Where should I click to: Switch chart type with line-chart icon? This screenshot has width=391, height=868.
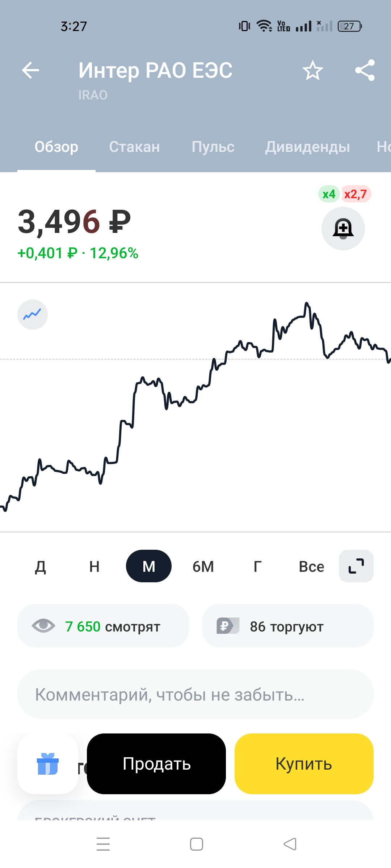[33, 315]
